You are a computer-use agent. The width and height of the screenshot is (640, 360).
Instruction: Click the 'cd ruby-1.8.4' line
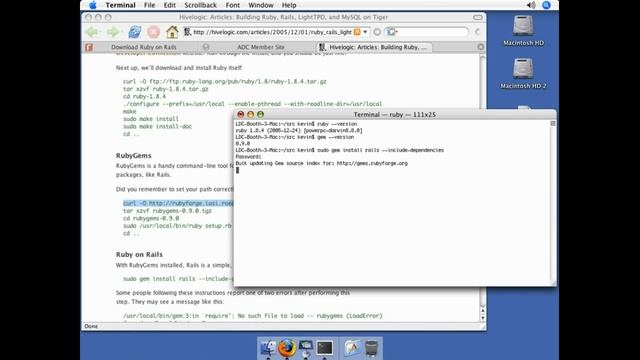point(144,97)
